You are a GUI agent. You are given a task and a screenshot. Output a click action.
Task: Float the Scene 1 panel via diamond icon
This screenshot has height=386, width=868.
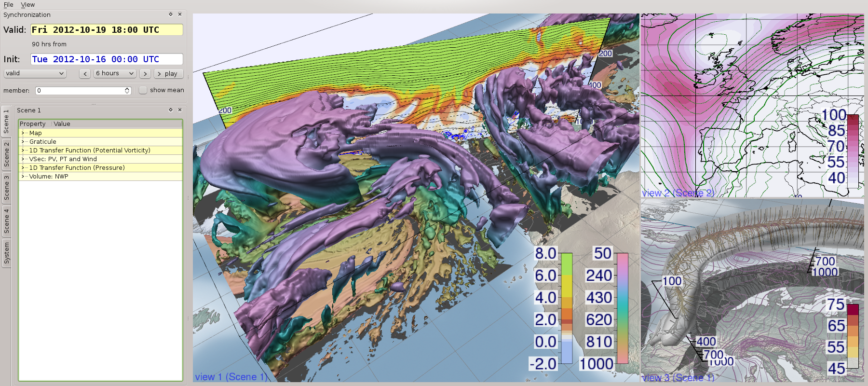point(170,110)
